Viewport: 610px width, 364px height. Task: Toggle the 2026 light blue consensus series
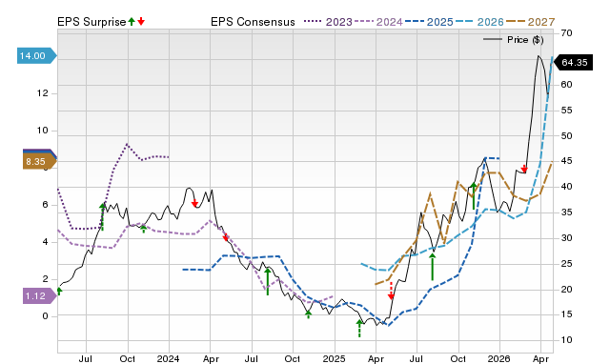click(479, 22)
